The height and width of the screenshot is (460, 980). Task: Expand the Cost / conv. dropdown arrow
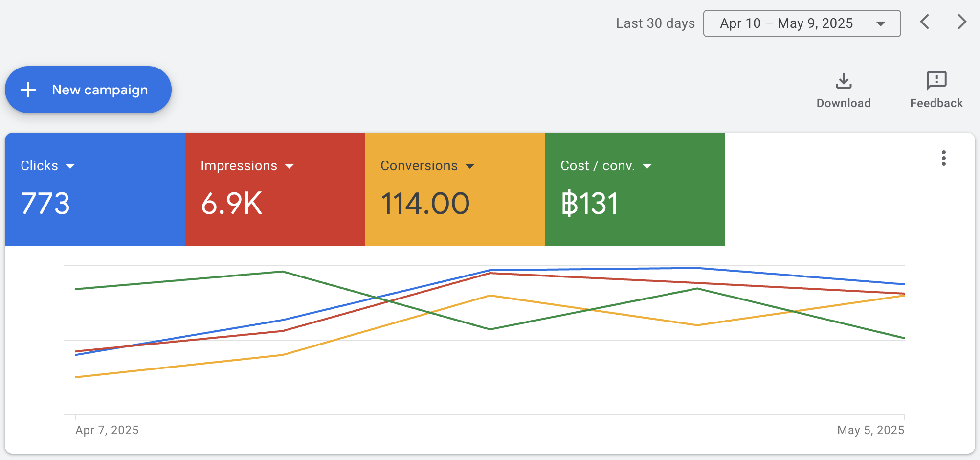tap(647, 166)
